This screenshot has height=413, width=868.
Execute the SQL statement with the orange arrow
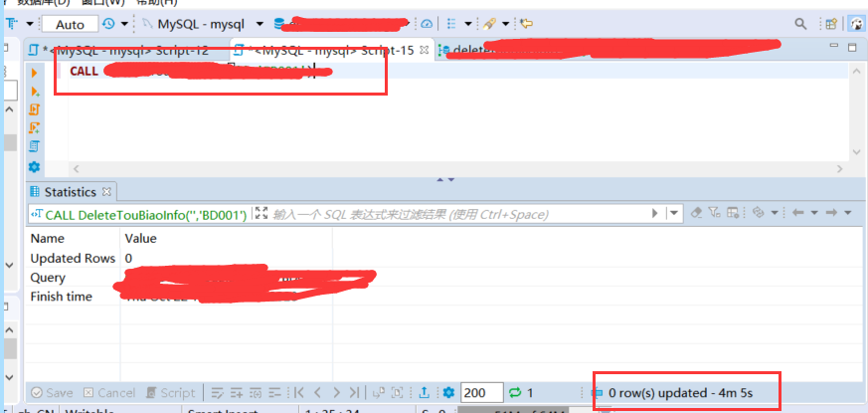[x=35, y=73]
